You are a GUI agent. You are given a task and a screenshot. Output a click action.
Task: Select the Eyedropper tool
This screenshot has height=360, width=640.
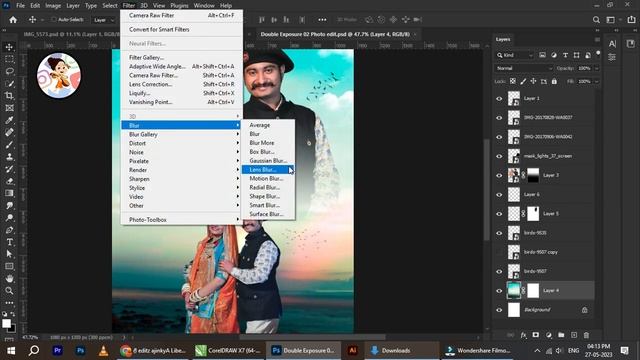click(x=9, y=120)
